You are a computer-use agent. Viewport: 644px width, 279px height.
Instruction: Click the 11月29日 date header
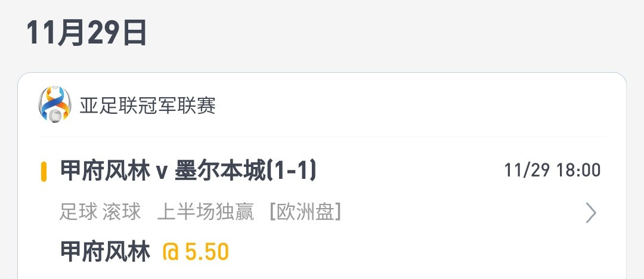pyautogui.click(x=86, y=33)
